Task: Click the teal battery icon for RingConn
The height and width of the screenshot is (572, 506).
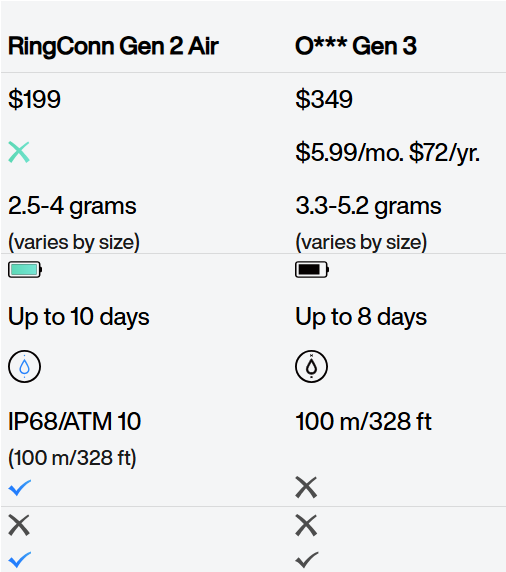Action: pyautogui.click(x=25, y=270)
